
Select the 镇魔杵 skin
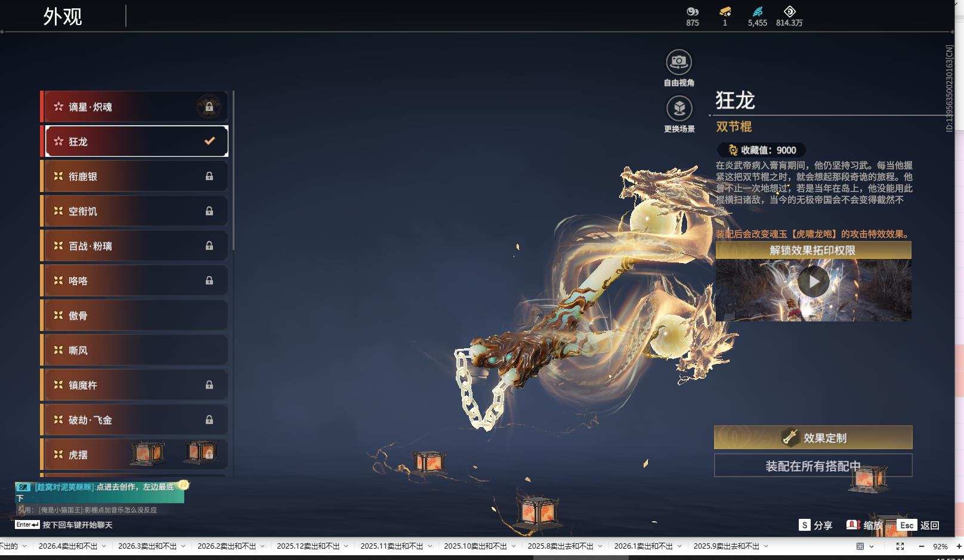tap(134, 385)
